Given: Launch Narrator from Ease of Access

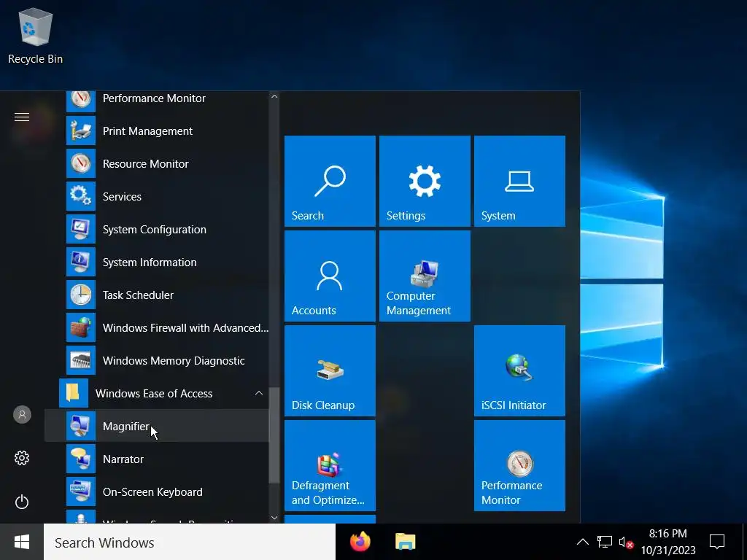Looking at the screenshot, I should [x=158, y=459].
